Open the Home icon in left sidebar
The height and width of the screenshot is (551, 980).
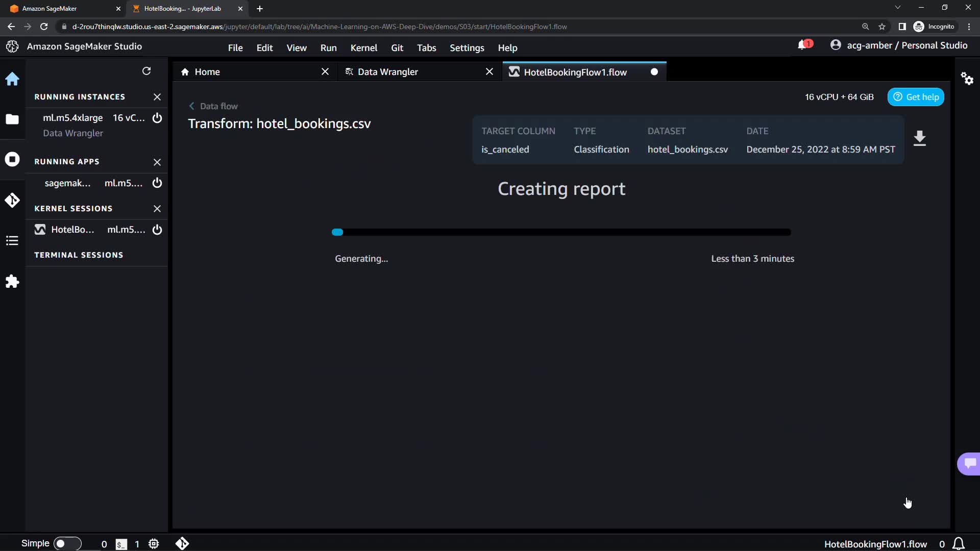12,79
